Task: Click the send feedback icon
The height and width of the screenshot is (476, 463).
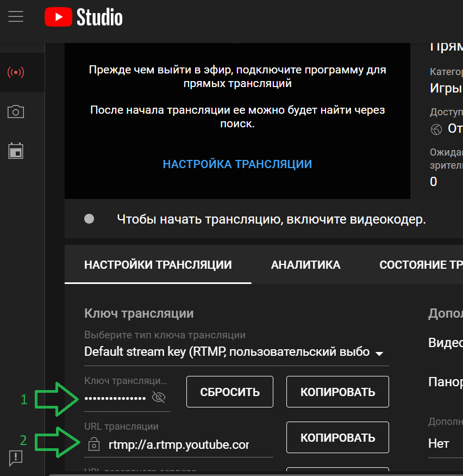Action: [x=16, y=458]
